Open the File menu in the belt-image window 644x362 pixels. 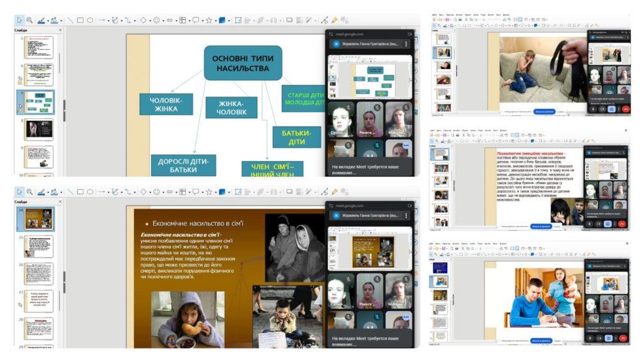coord(433,14)
